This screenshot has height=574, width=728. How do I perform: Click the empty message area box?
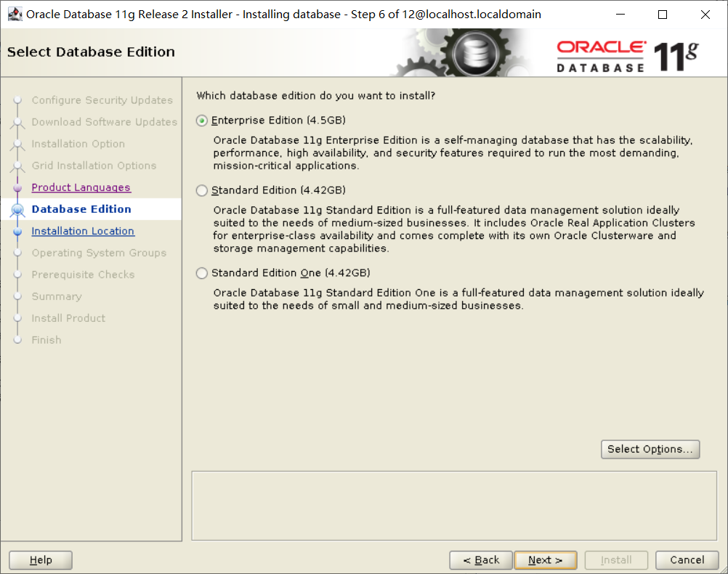454,506
